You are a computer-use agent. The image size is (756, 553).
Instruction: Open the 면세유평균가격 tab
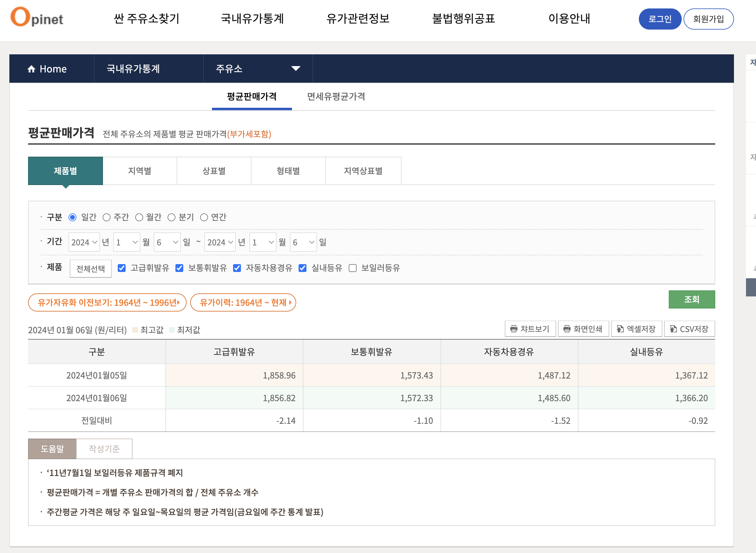336,97
